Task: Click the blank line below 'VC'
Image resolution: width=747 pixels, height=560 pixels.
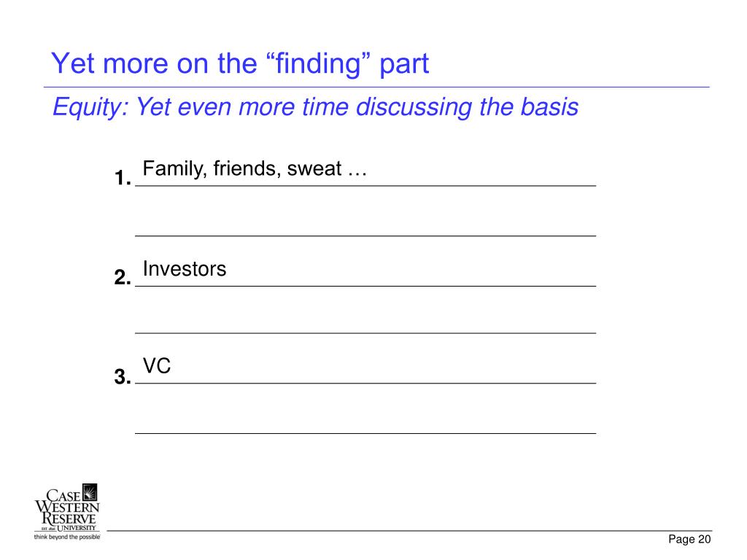Action: point(365,433)
